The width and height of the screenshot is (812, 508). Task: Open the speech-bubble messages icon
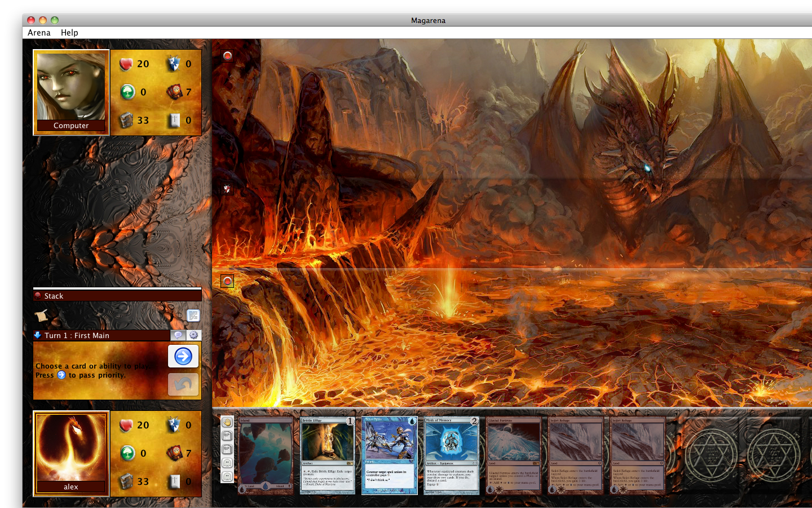coord(178,335)
